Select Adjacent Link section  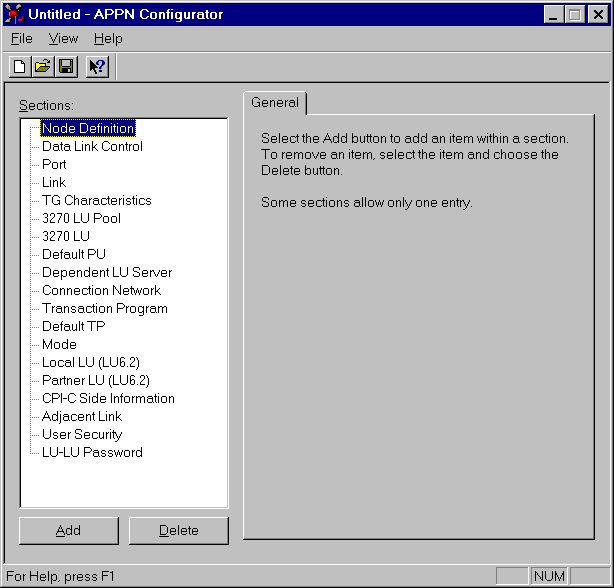82,417
